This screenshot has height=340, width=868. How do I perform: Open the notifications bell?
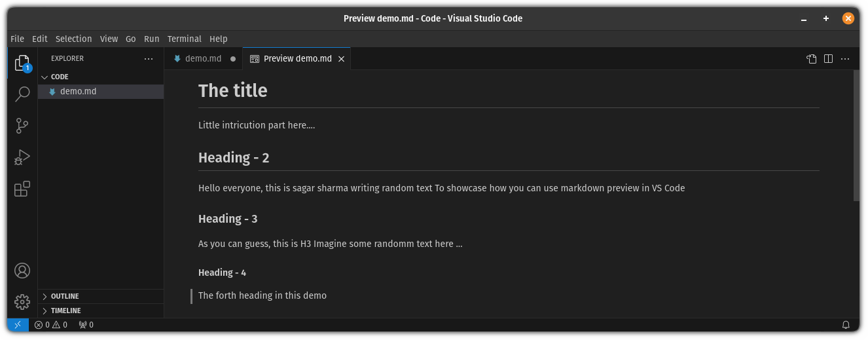coord(846,325)
